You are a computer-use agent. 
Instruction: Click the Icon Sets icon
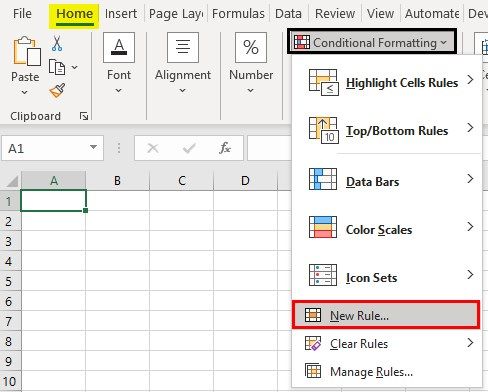click(323, 275)
